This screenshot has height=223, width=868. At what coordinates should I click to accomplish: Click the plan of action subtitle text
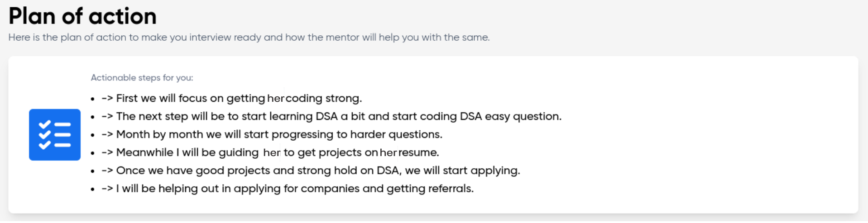[249, 38]
